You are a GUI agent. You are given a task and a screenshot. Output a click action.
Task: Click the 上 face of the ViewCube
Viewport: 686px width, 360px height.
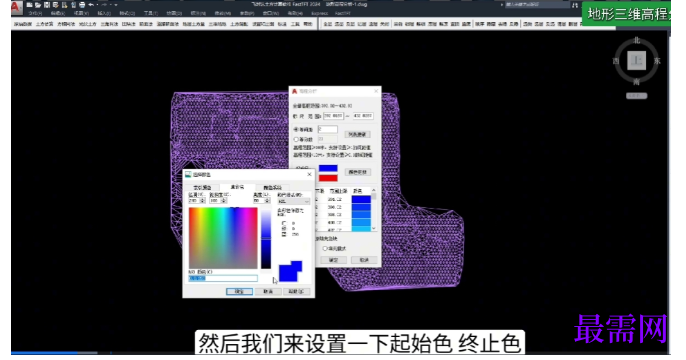coord(636,60)
